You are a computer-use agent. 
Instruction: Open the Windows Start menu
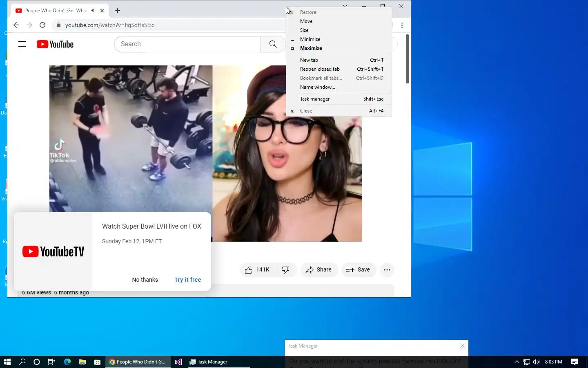pyautogui.click(x=7, y=362)
